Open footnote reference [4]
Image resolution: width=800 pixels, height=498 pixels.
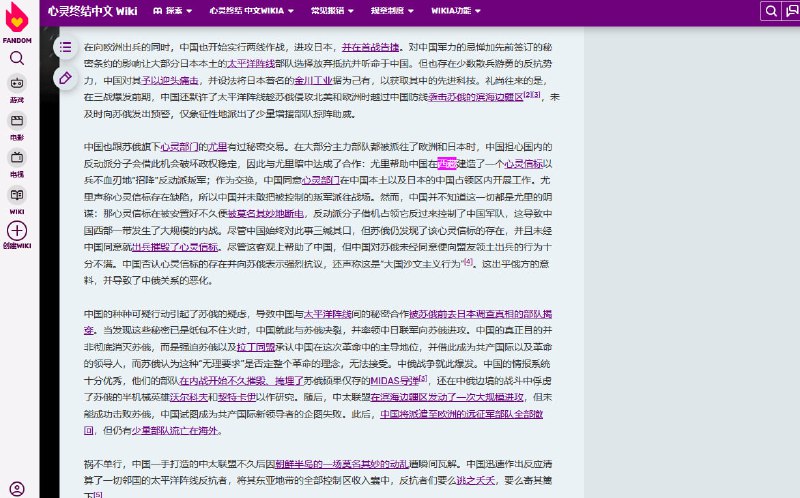tap(468, 261)
